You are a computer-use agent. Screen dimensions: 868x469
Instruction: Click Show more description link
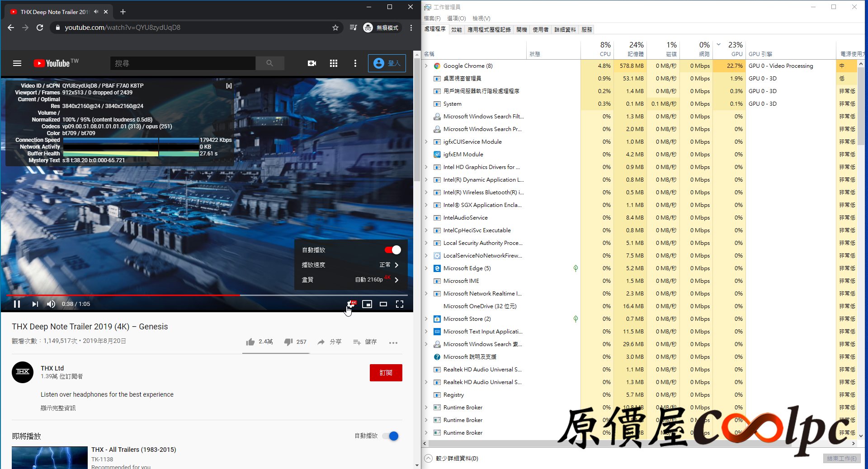pyautogui.click(x=58, y=408)
